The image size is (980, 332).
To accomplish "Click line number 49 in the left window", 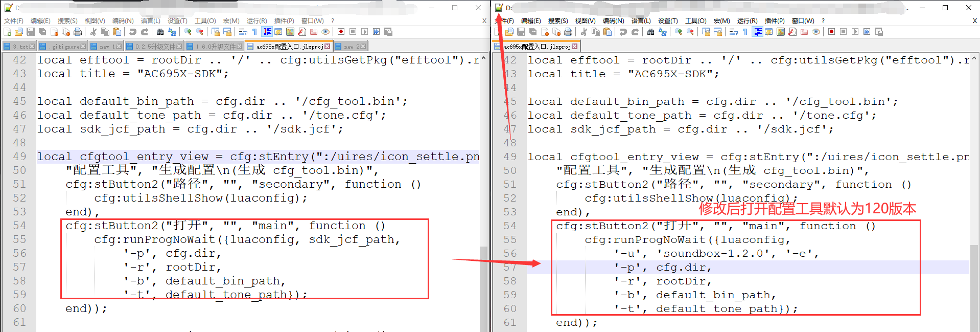I will [19, 157].
